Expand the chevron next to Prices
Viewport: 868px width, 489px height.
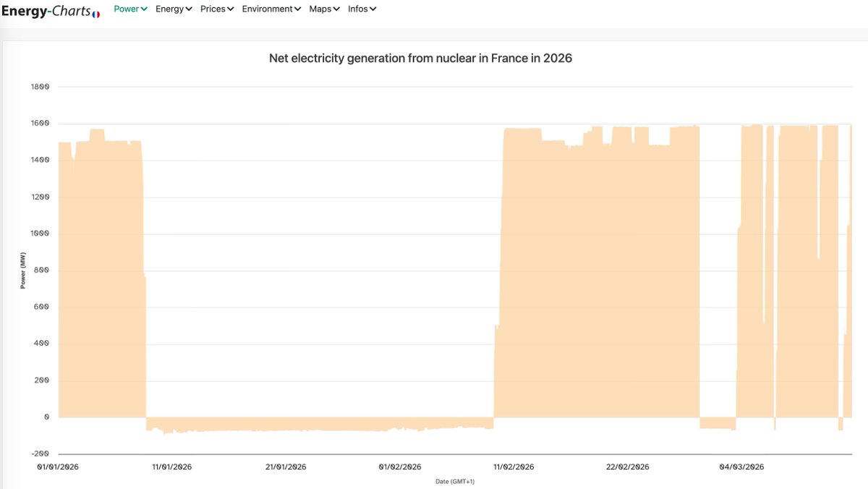(x=231, y=9)
